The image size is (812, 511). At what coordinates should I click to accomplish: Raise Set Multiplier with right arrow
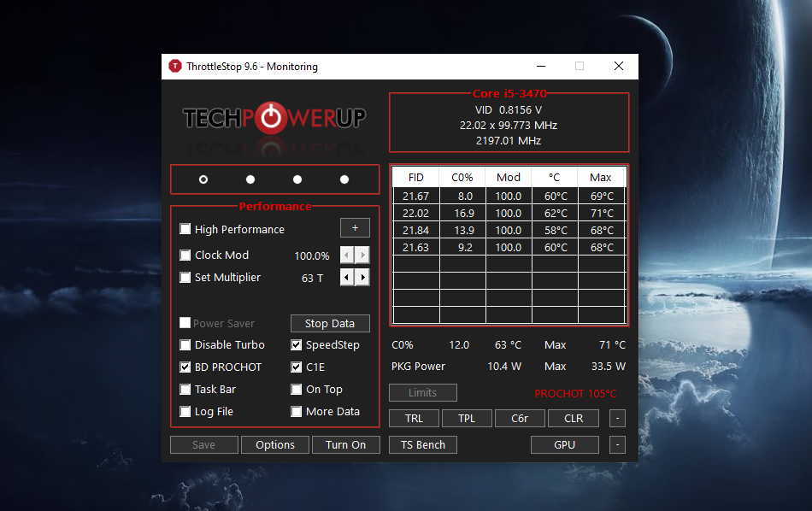pyautogui.click(x=362, y=278)
